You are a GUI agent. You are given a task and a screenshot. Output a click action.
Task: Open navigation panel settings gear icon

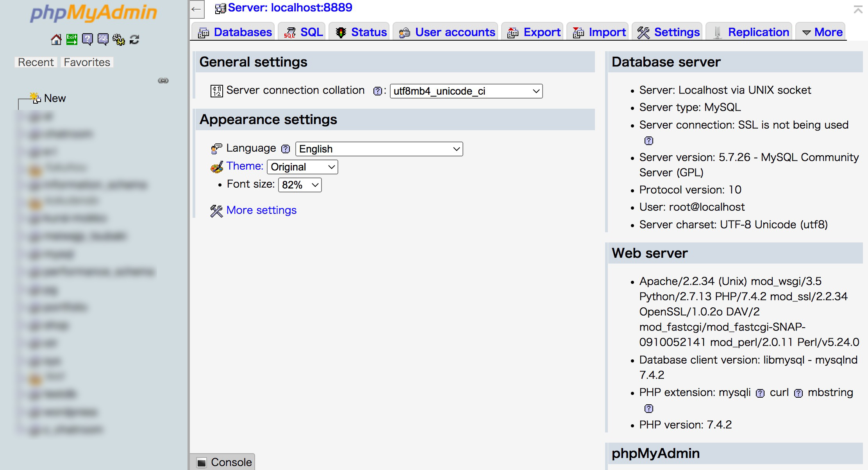point(119,39)
